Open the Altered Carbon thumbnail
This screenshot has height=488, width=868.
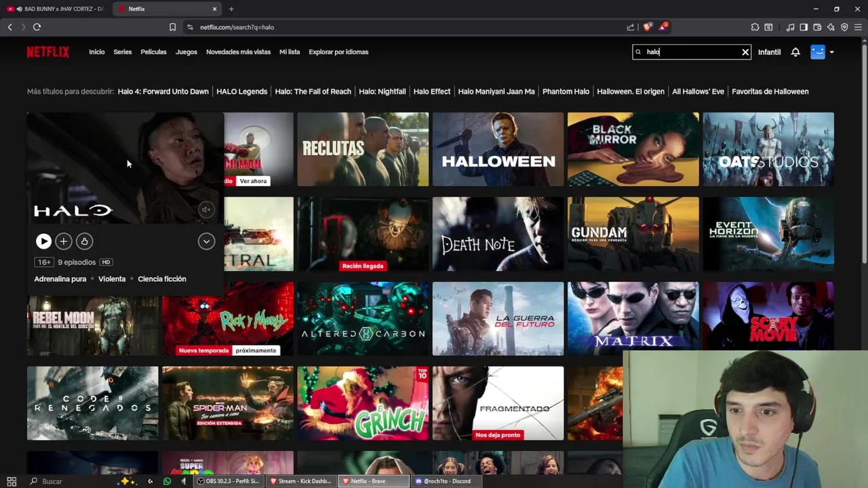(x=363, y=319)
